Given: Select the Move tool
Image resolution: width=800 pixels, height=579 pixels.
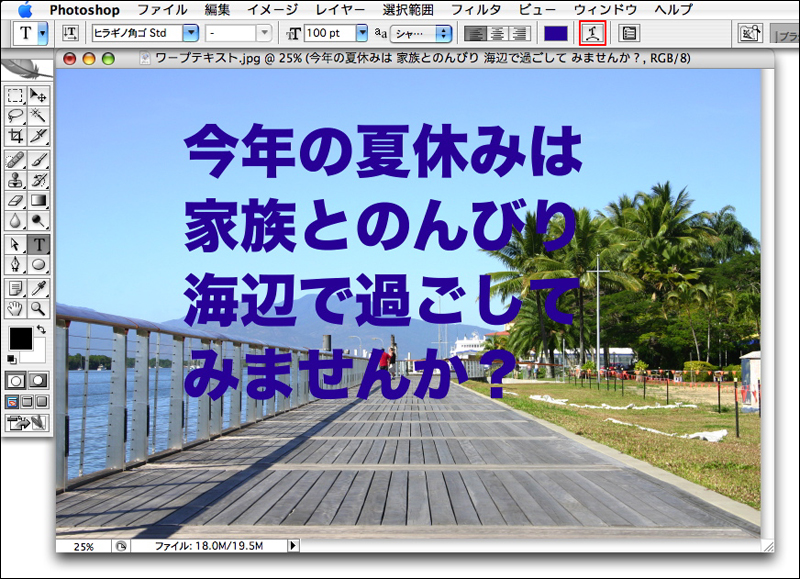Looking at the screenshot, I should pyautogui.click(x=39, y=95).
